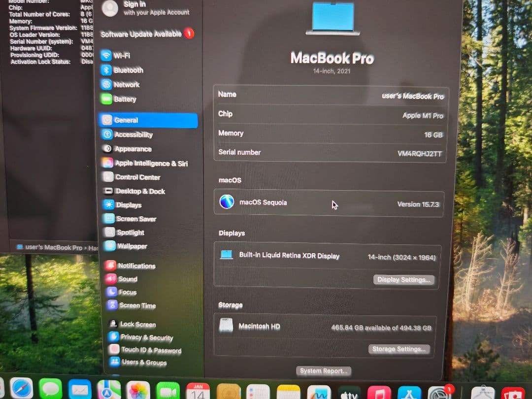Open Display Settings for the Retina display
This screenshot has height=399, width=532.
coord(403,279)
